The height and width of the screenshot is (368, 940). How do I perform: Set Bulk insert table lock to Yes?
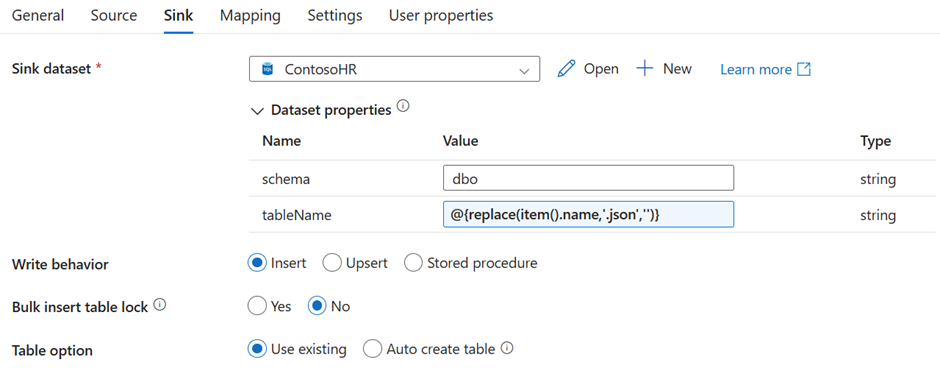[x=257, y=306]
